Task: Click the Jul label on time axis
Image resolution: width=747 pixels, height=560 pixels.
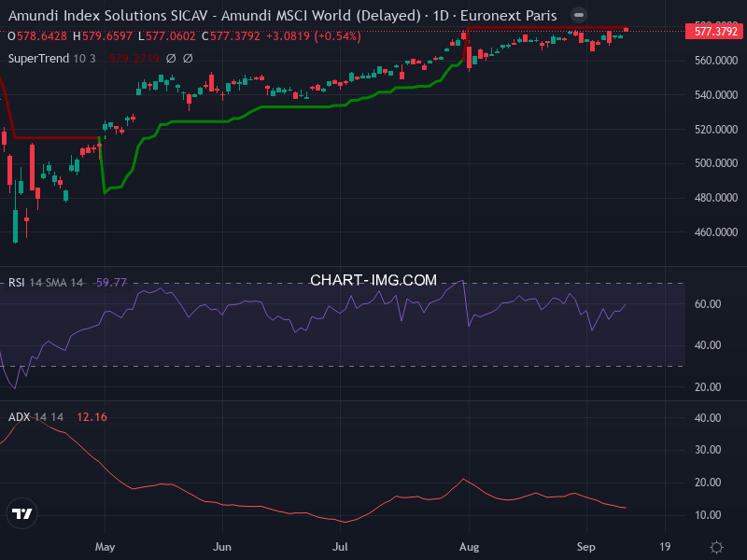Action: [340, 547]
